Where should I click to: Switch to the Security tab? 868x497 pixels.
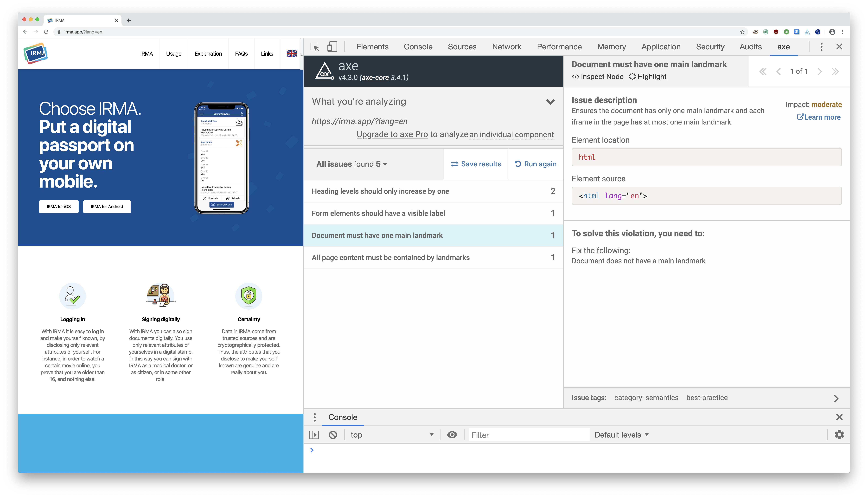[710, 47]
